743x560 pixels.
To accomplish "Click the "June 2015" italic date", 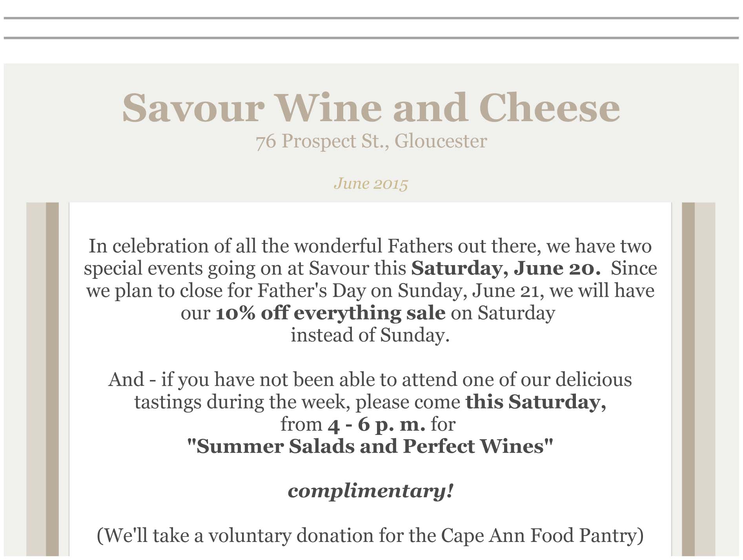I will coord(371,184).
